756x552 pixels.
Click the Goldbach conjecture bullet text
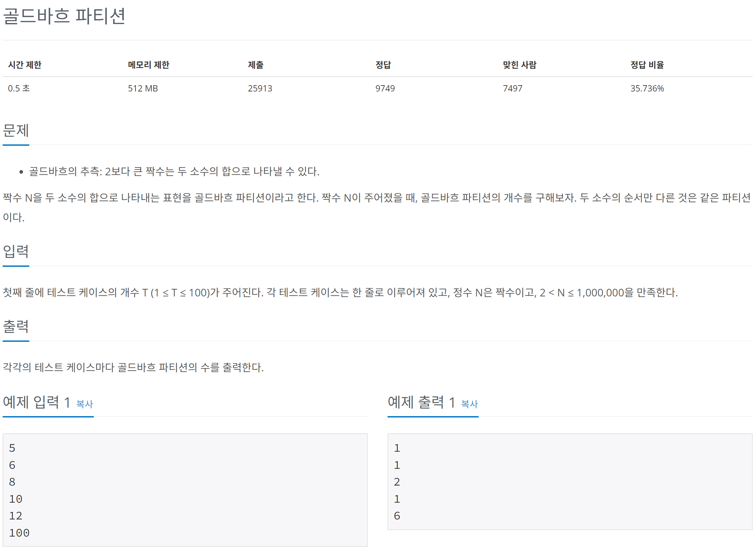pyautogui.click(x=174, y=172)
